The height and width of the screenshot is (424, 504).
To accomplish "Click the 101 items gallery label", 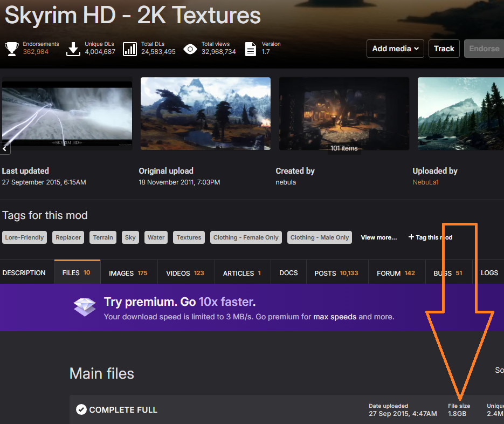I will pos(344,148).
